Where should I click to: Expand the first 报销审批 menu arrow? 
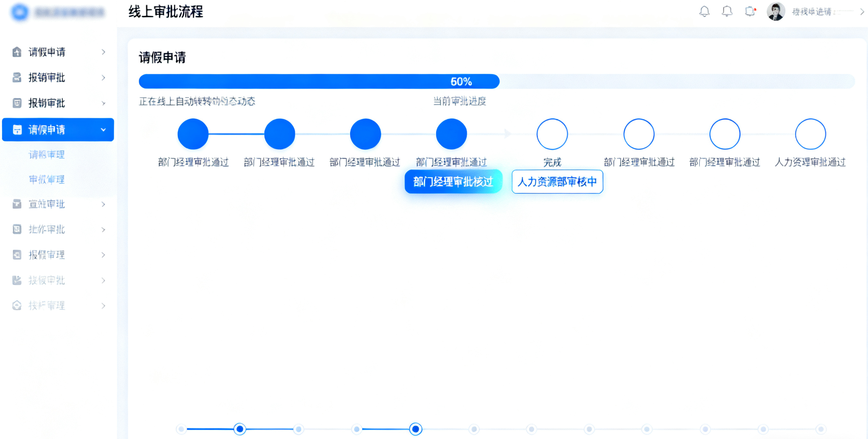[103, 78]
